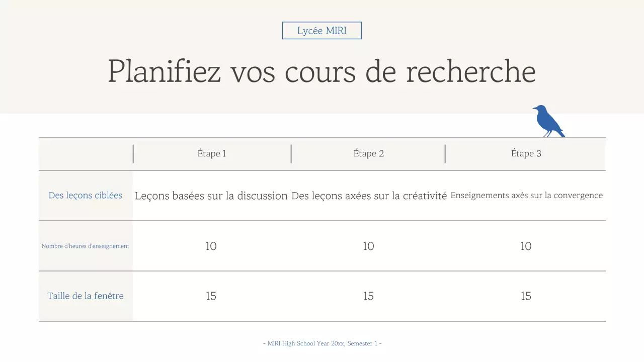Click the value 10 under Étape 2
The height and width of the screenshot is (362, 644).
(368, 246)
